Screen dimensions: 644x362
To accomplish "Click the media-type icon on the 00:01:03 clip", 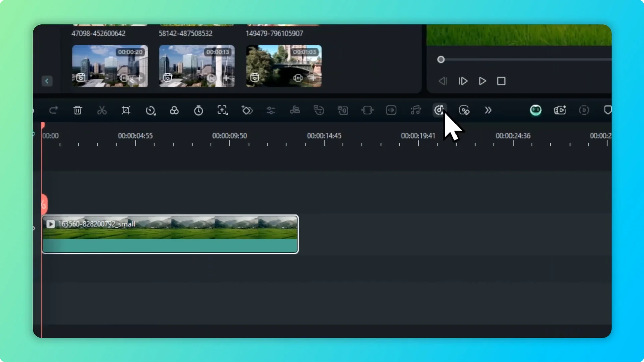I will click(x=255, y=78).
